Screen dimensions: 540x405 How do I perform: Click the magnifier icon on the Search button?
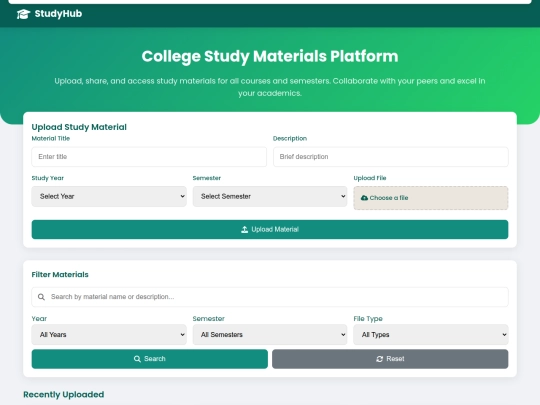(137, 359)
